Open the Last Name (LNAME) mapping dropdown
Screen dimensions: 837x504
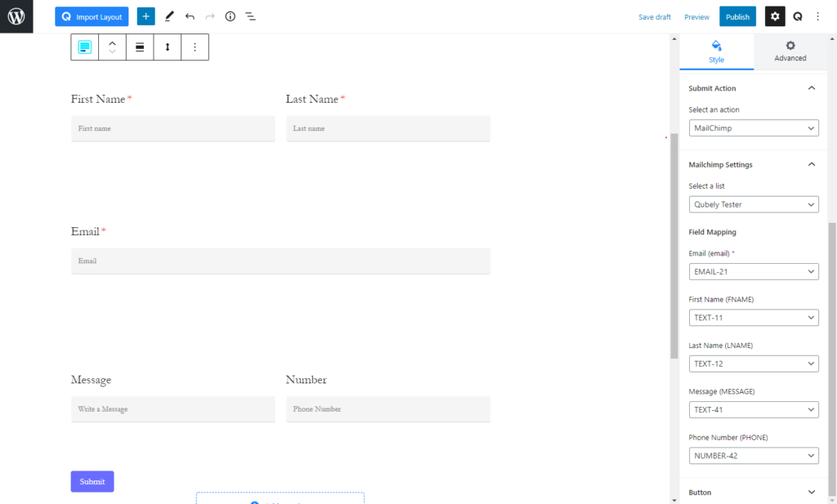(x=753, y=364)
